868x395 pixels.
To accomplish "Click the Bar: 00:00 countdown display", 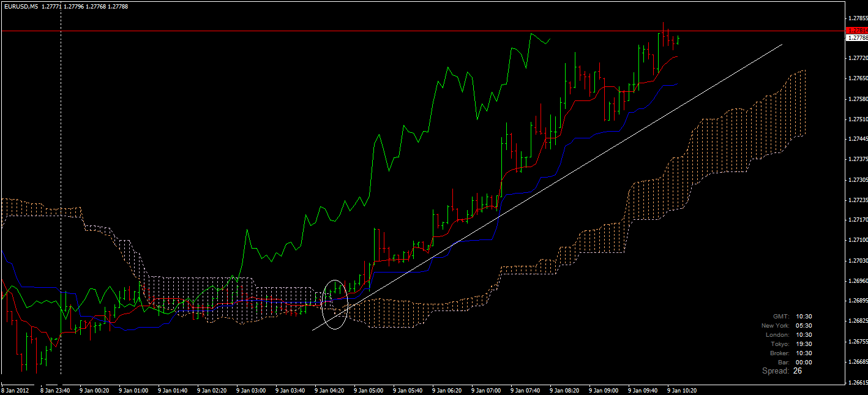I will click(796, 361).
